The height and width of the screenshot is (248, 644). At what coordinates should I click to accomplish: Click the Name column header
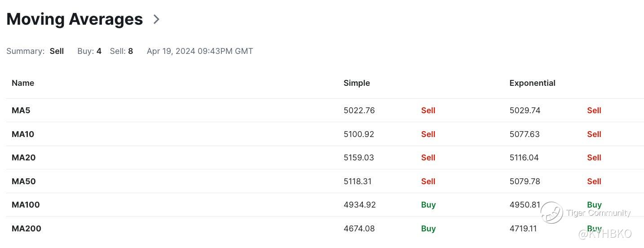point(23,83)
